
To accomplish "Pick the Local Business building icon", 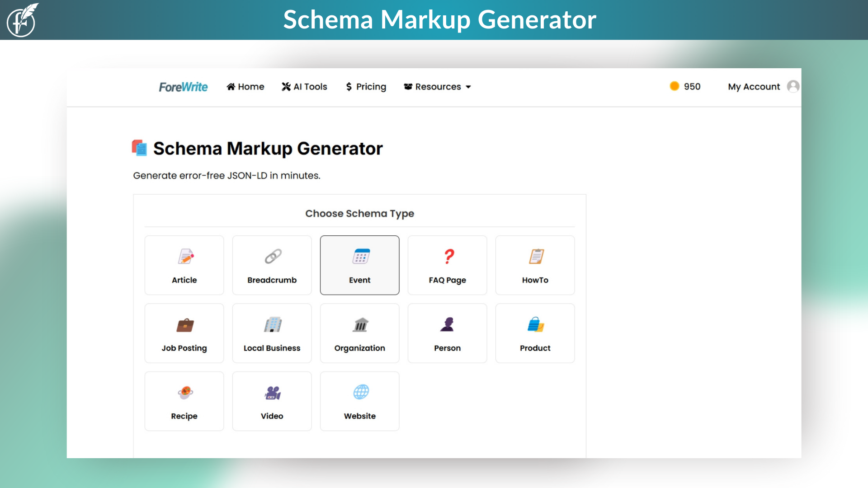I will pos(273,325).
